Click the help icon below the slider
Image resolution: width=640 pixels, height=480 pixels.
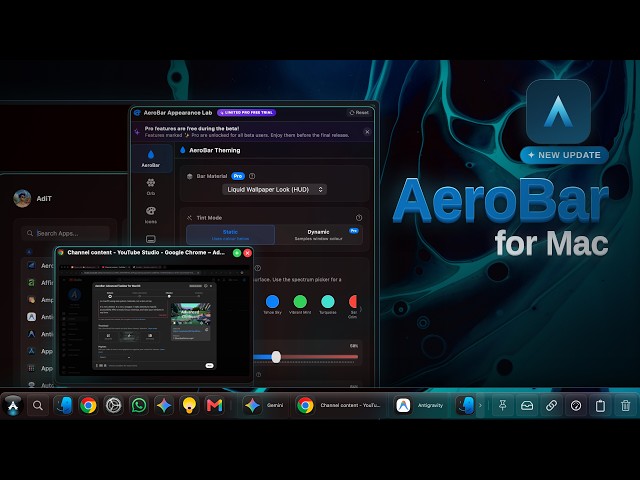point(258,375)
